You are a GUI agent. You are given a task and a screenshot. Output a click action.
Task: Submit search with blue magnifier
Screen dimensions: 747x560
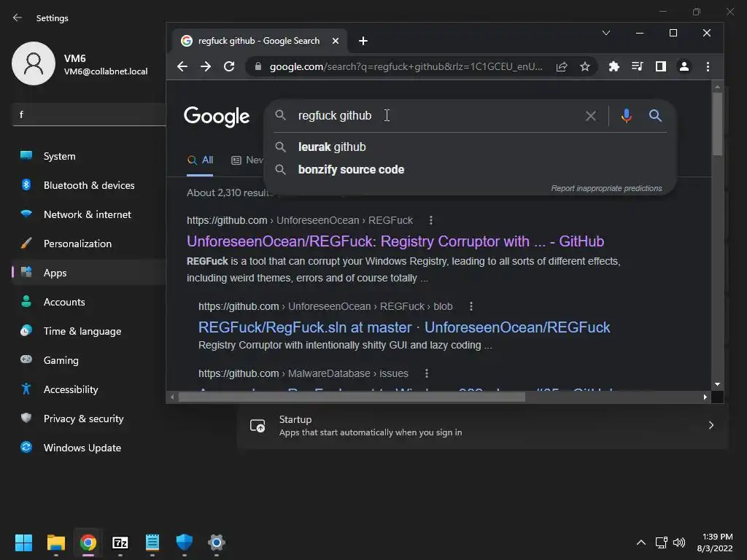coord(655,115)
